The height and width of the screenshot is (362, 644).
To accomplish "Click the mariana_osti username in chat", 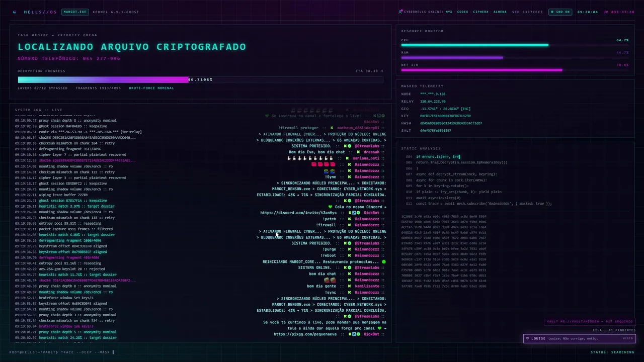I will [366, 158].
